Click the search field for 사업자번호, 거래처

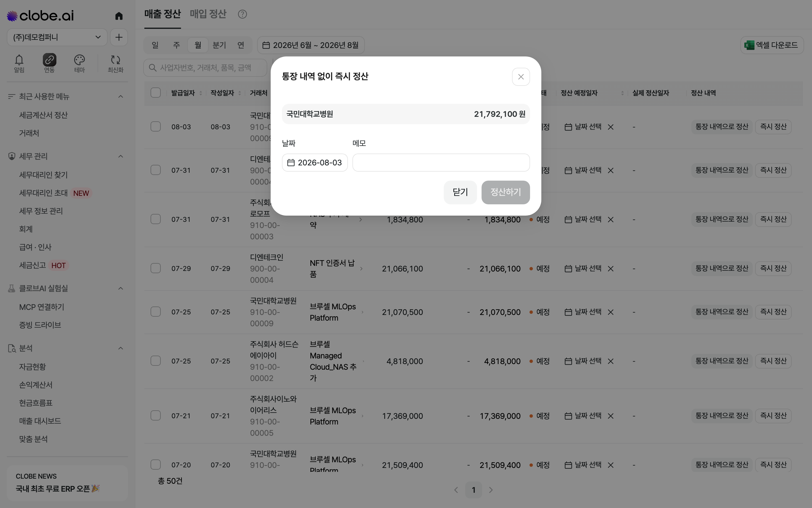(205, 68)
